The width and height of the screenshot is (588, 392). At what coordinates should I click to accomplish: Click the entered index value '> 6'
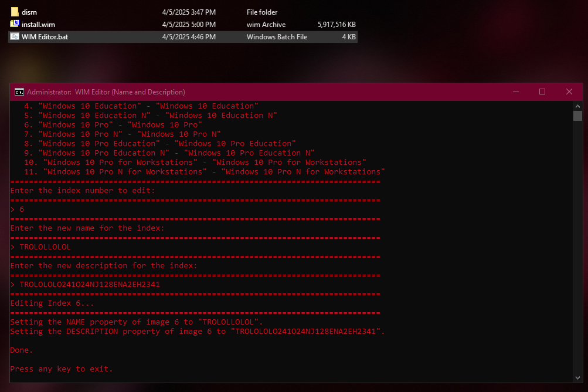pos(17,209)
